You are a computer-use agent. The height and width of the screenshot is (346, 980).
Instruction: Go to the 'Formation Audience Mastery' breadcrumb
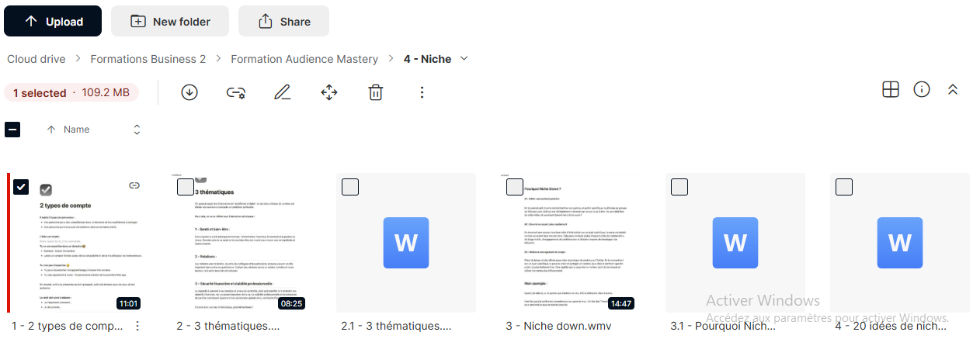click(x=304, y=59)
